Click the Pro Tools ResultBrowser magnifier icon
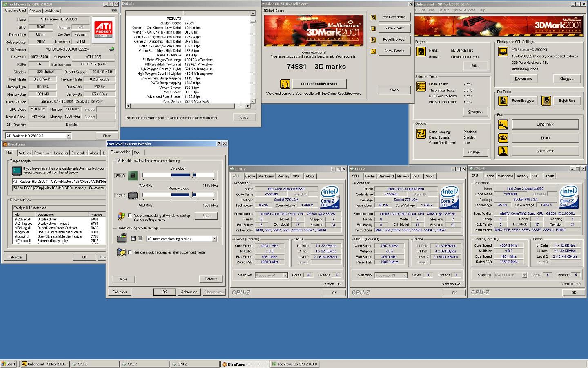 pos(503,101)
